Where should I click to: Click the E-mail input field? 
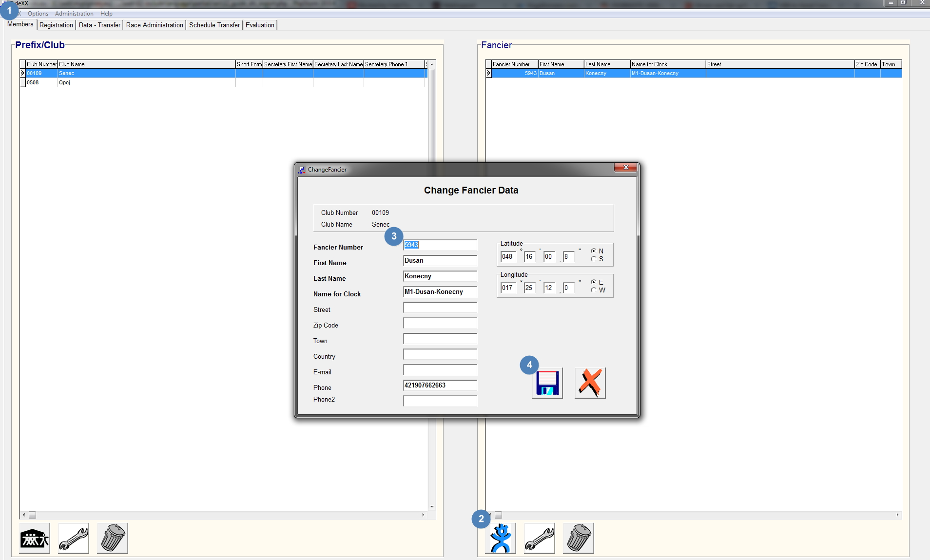coord(440,370)
